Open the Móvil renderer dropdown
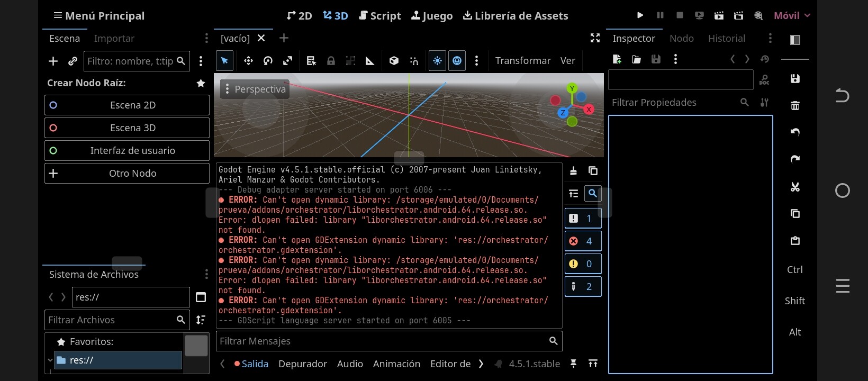 [x=792, y=15]
